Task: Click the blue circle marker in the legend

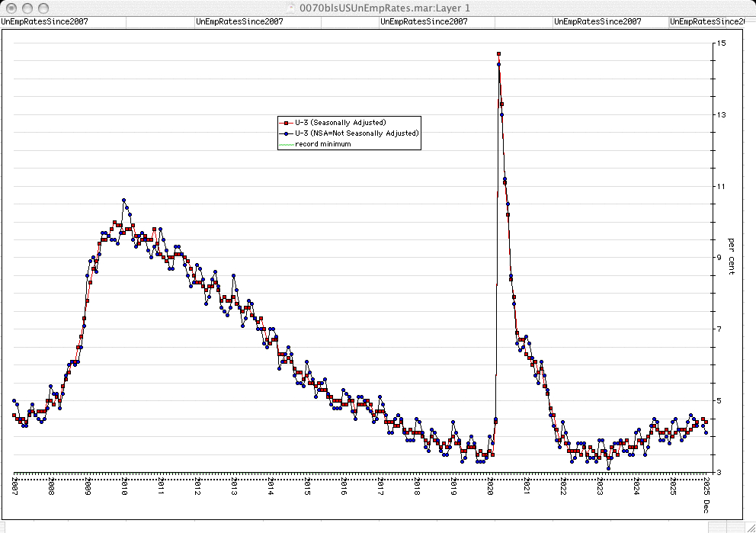Action: click(286, 133)
